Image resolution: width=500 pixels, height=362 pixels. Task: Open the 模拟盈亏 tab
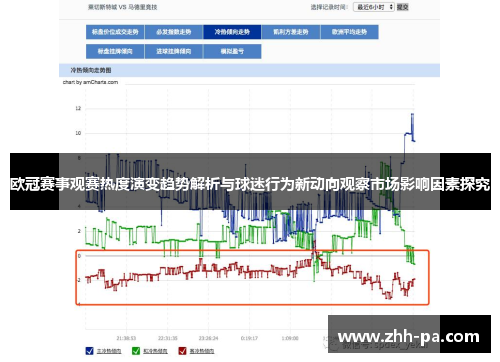pos(232,51)
